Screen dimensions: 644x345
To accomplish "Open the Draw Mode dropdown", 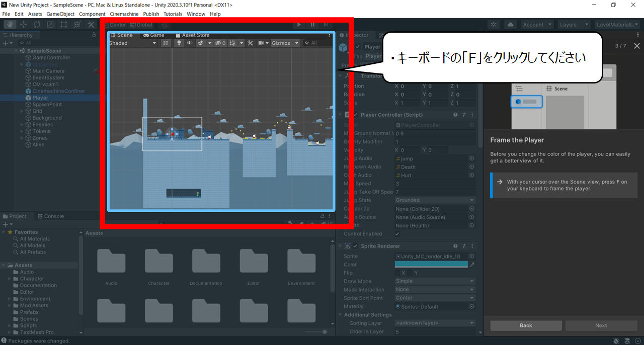I will coord(435,281).
